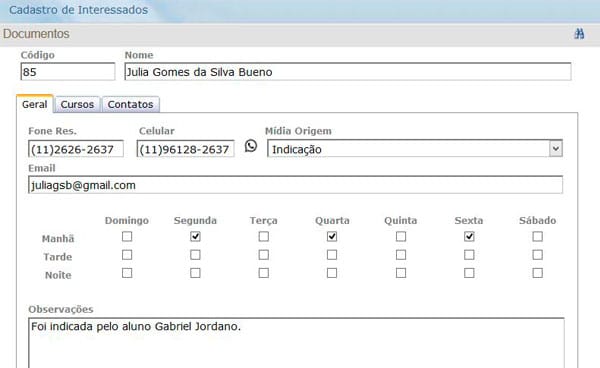This screenshot has height=368, width=600.
Task: Check Terça Manhã checkbox
Action: click(x=264, y=236)
